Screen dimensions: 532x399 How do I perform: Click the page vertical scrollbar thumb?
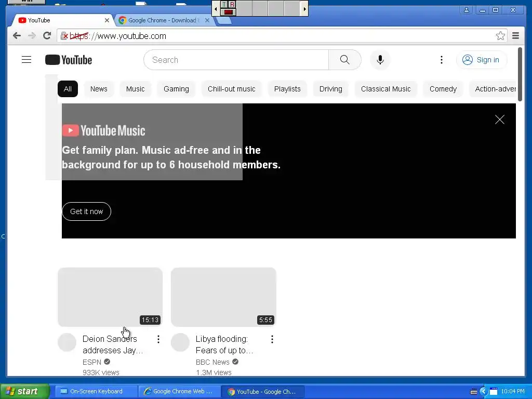tap(520, 74)
